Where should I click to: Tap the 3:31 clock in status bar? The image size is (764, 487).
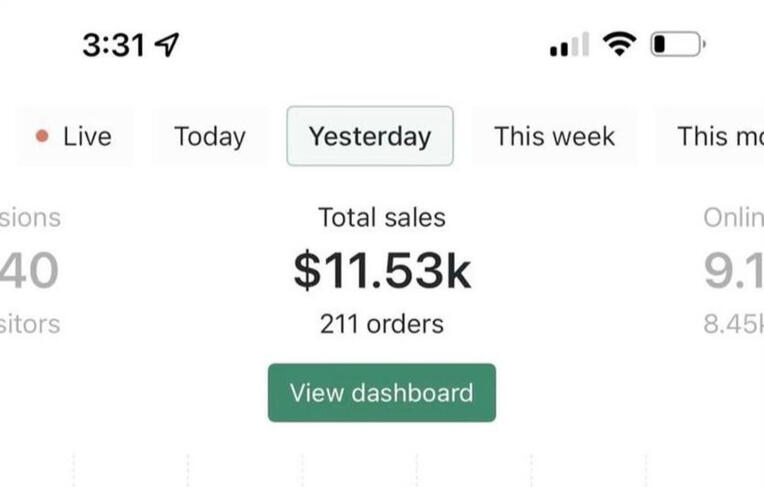[x=113, y=45]
